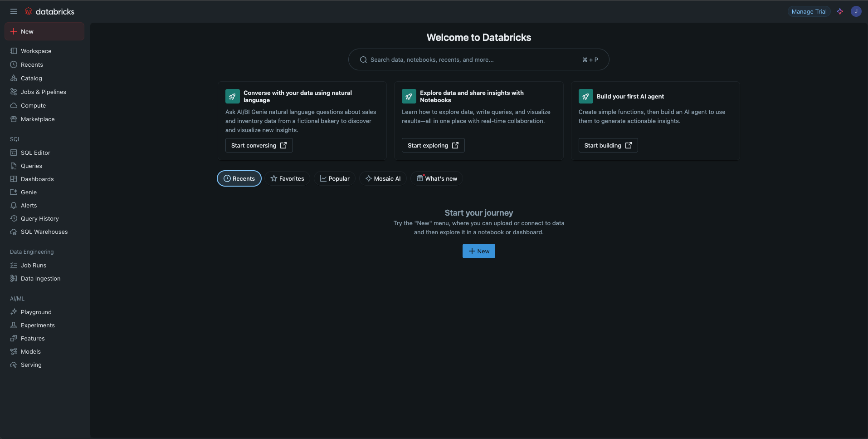Screen dimensions: 868x439
Task: Click the Recents clock icon in sidebar
Action: click(x=14, y=64)
